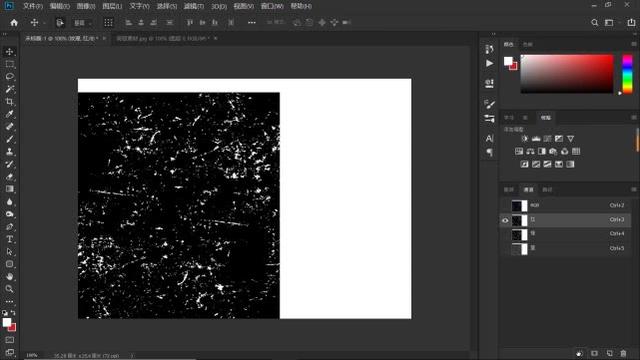Image resolution: width=640 pixels, height=360 pixels.
Task: Select the Horizontal Type tool
Action: [9, 239]
